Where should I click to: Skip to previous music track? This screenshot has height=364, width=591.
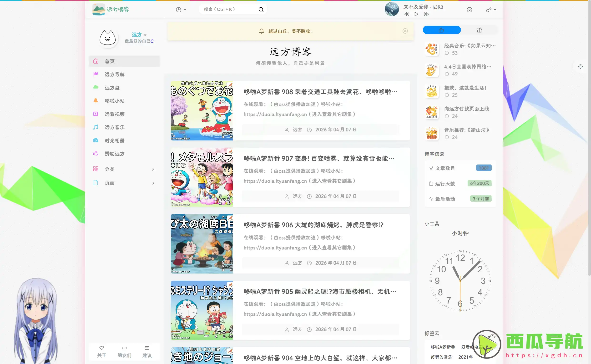(x=407, y=14)
